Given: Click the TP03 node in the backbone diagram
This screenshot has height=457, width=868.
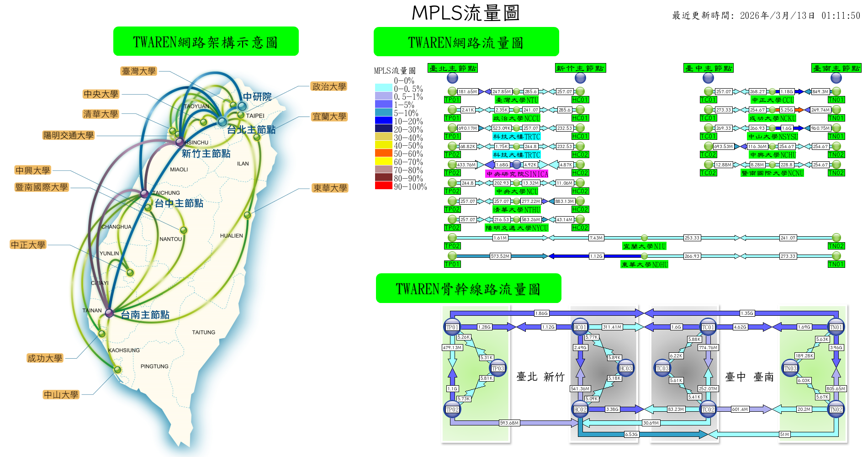Looking at the screenshot, I should point(498,368).
